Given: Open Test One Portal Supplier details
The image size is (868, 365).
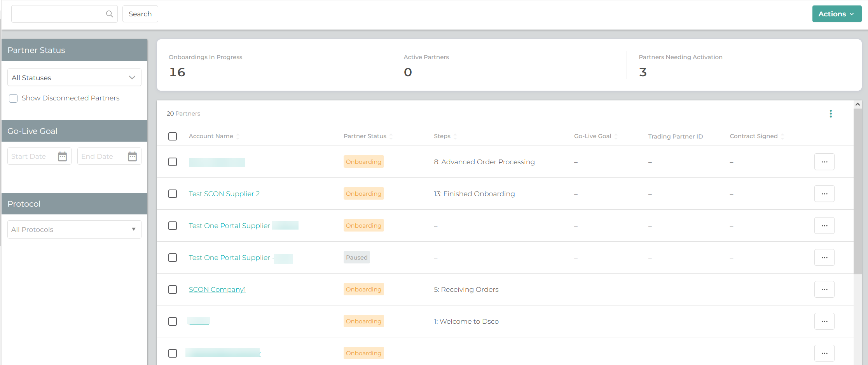Looking at the screenshot, I should [229, 225].
